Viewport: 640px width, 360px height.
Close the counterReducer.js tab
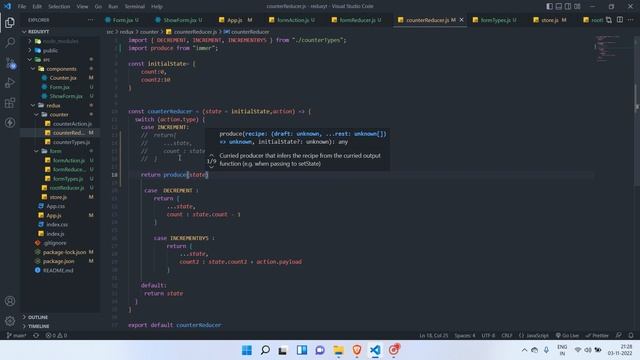tap(462, 20)
